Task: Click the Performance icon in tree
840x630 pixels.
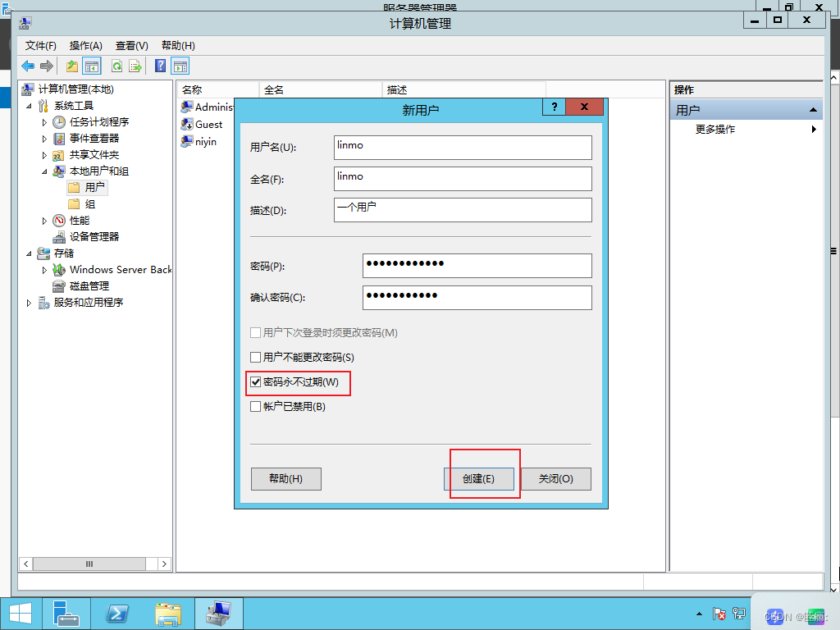Action: (x=59, y=221)
